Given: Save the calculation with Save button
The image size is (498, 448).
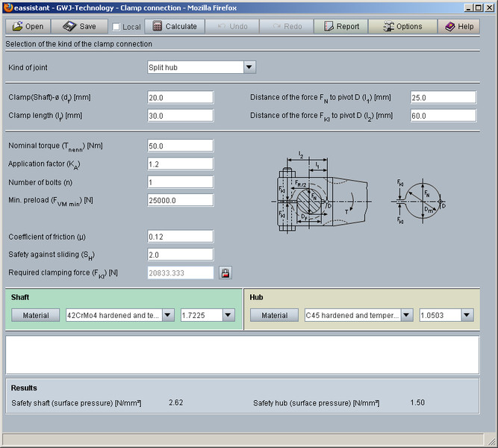Looking at the screenshot, I should 79,26.
